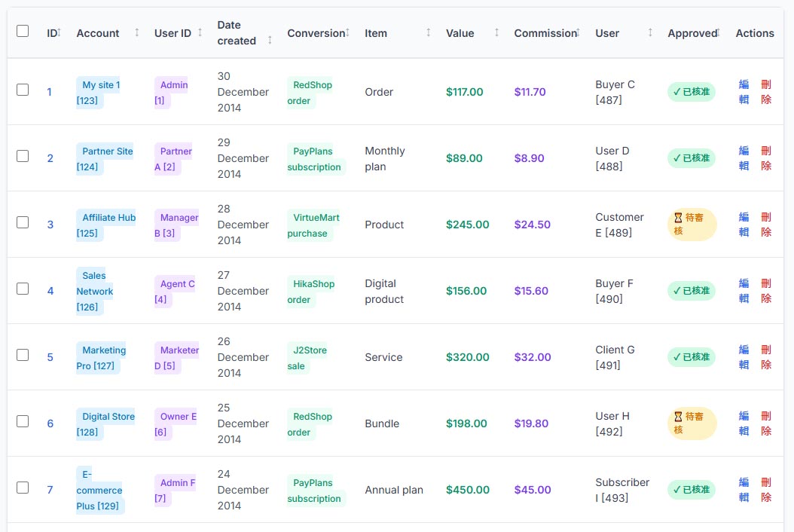Sort by the Approved column

click(719, 32)
